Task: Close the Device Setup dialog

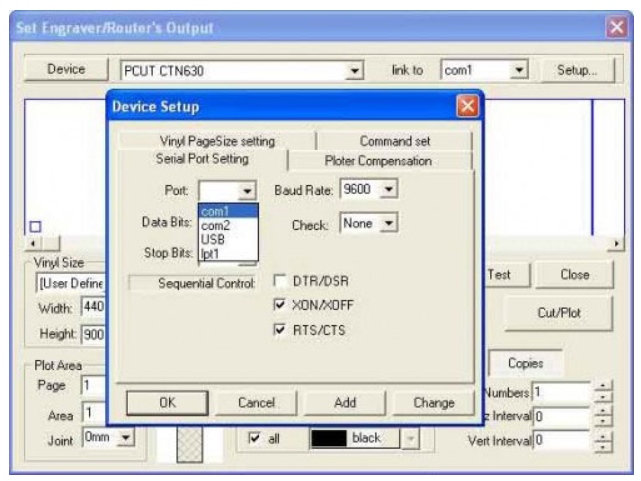Action: click(465, 105)
